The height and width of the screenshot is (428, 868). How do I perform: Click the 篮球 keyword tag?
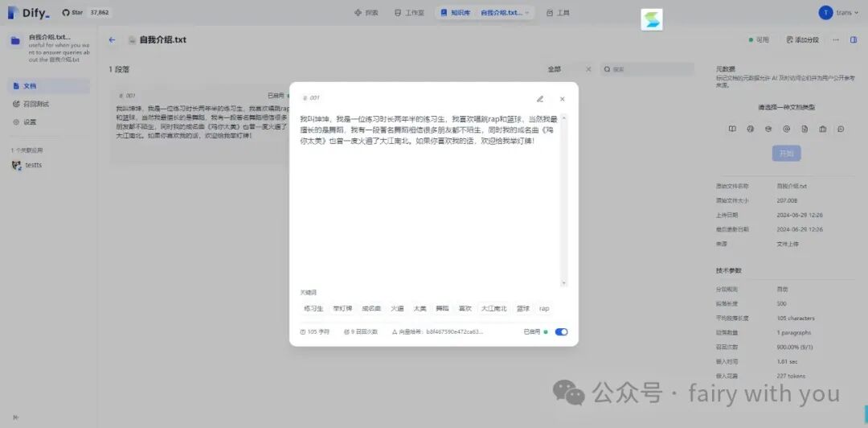(x=523, y=308)
